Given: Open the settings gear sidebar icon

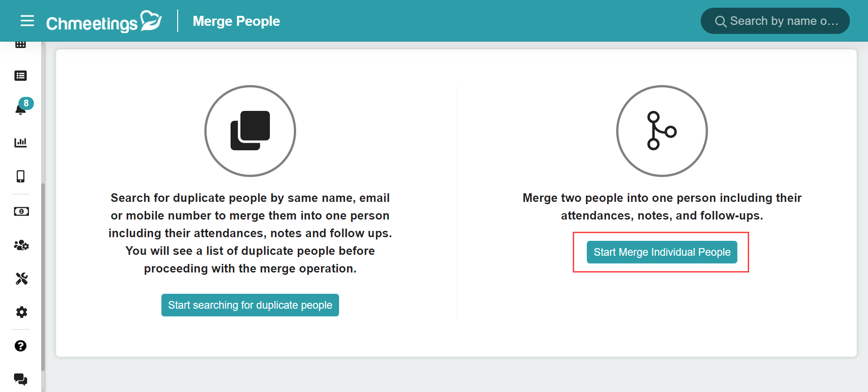Looking at the screenshot, I should pos(21,312).
